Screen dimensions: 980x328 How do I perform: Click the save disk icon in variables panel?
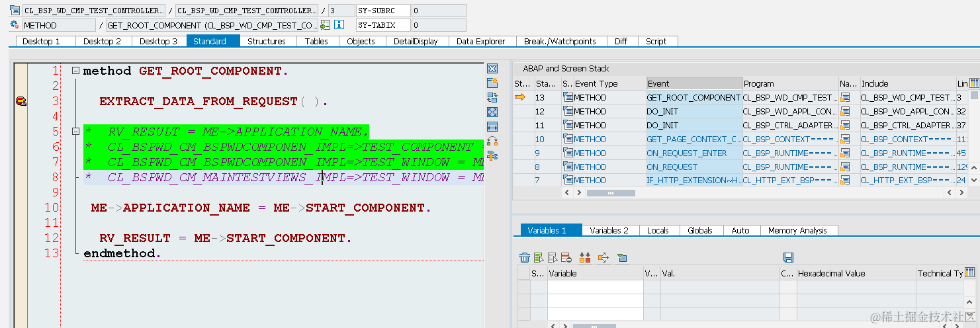pyautogui.click(x=788, y=257)
